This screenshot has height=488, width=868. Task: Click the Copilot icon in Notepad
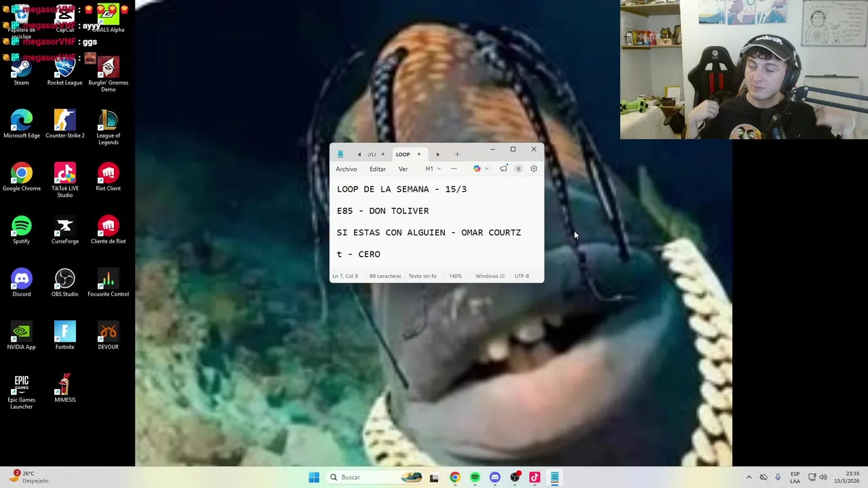click(477, 169)
